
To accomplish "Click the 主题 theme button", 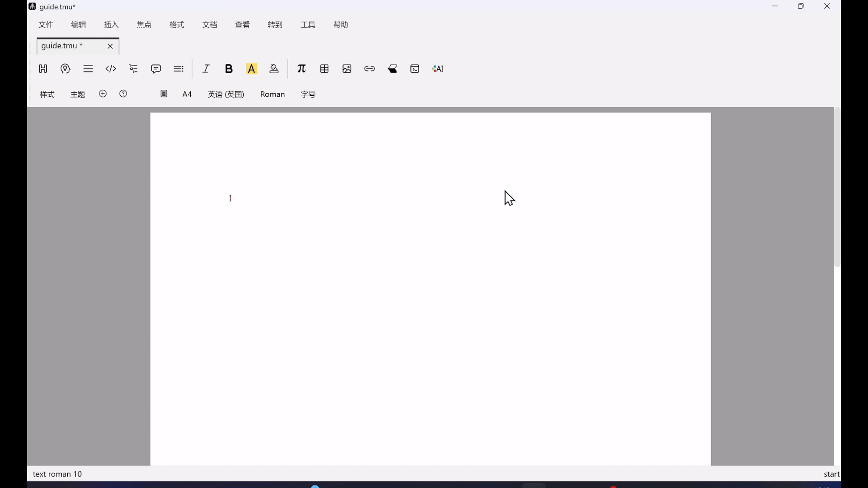I will point(78,94).
